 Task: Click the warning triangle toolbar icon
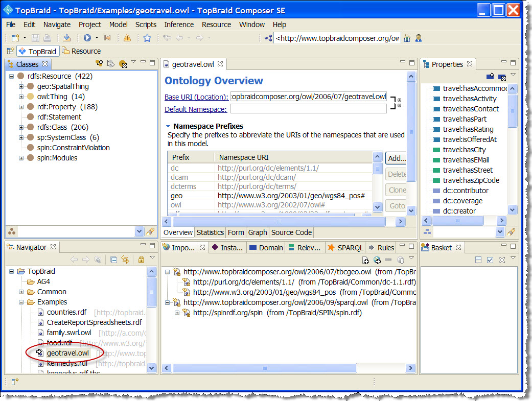pos(127,38)
